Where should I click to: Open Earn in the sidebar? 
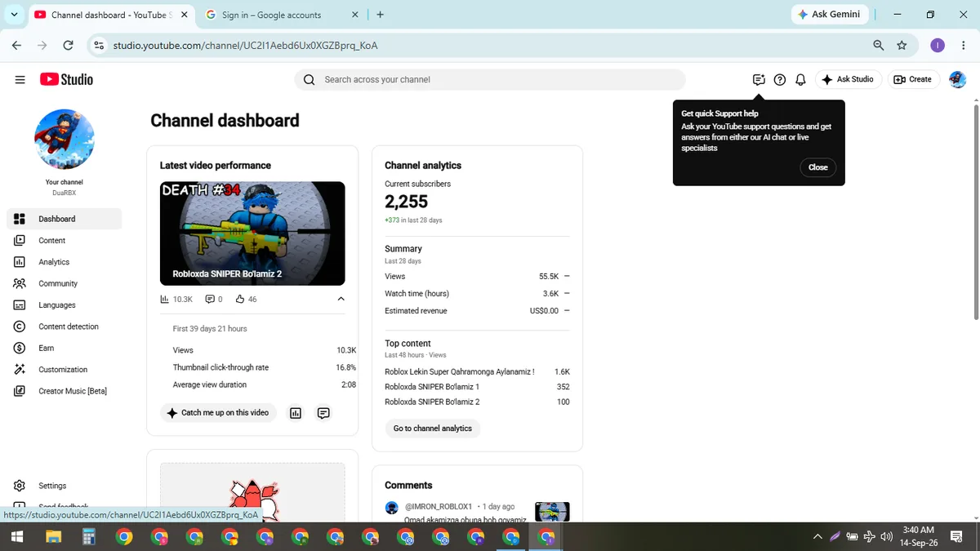tap(65, 348)
